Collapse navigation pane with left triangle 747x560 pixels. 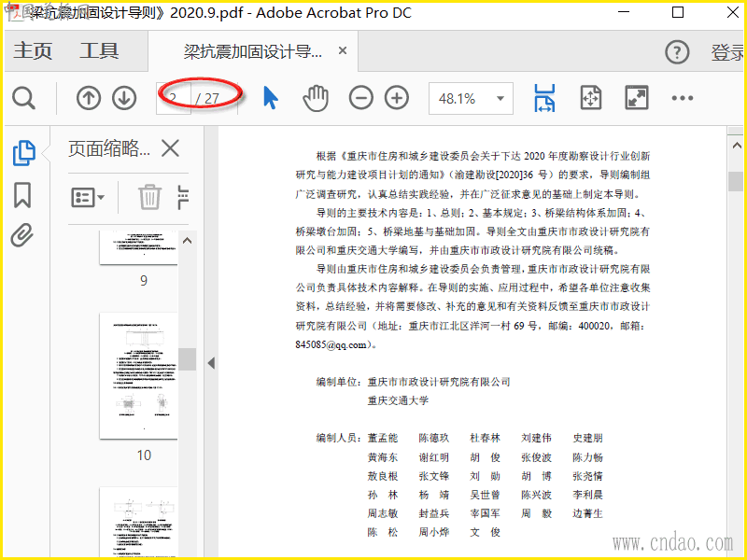pos(212,363)
